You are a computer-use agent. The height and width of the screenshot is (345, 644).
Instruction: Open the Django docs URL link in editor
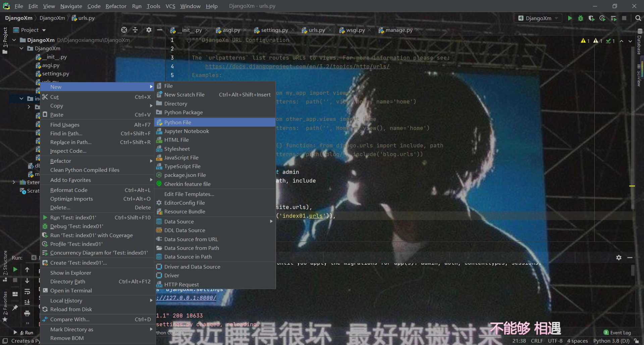click(297, 66)
